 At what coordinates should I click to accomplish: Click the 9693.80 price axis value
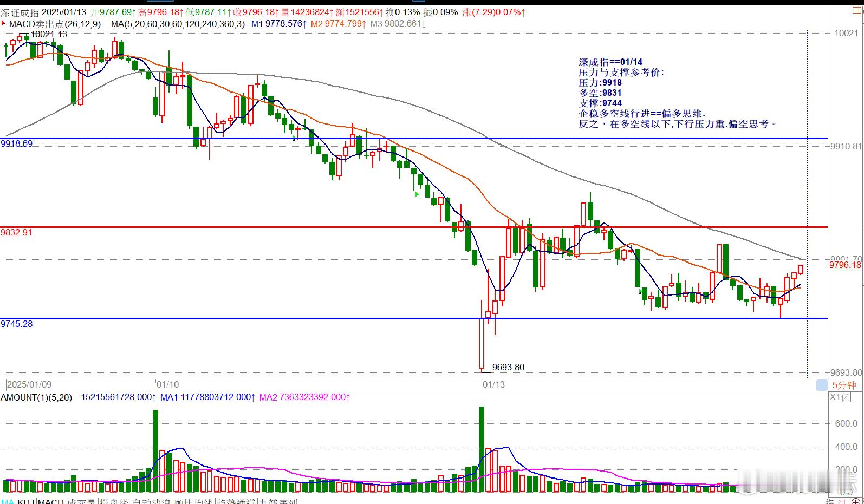[x=846, y=372]
